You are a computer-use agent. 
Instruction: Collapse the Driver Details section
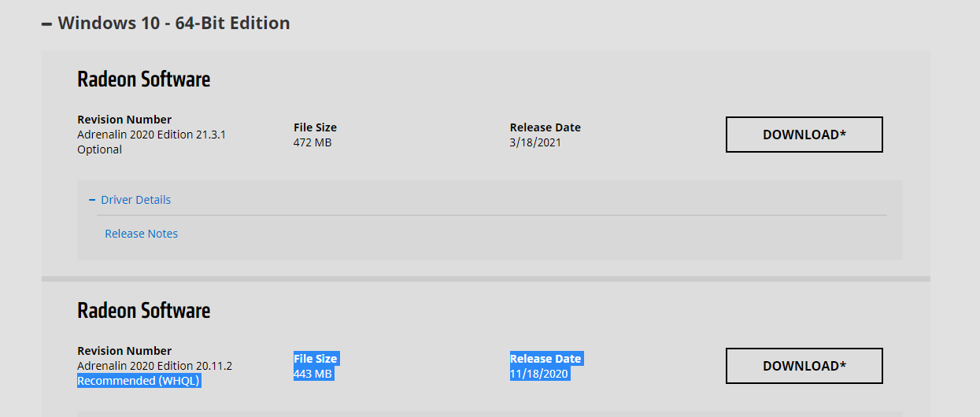pyautogui.click(x=135, y=200)
